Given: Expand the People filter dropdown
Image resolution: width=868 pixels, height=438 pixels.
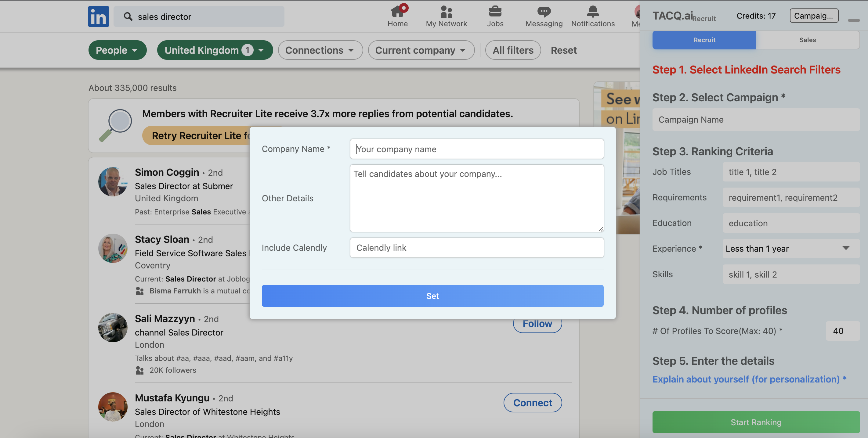Looking at the screenshot, I should point(117,50).
